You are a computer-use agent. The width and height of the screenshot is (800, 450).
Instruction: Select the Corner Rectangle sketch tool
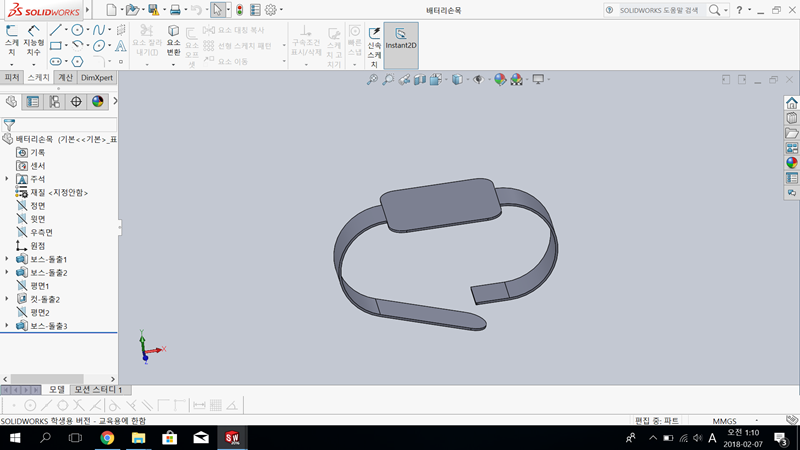click(56, 46)
